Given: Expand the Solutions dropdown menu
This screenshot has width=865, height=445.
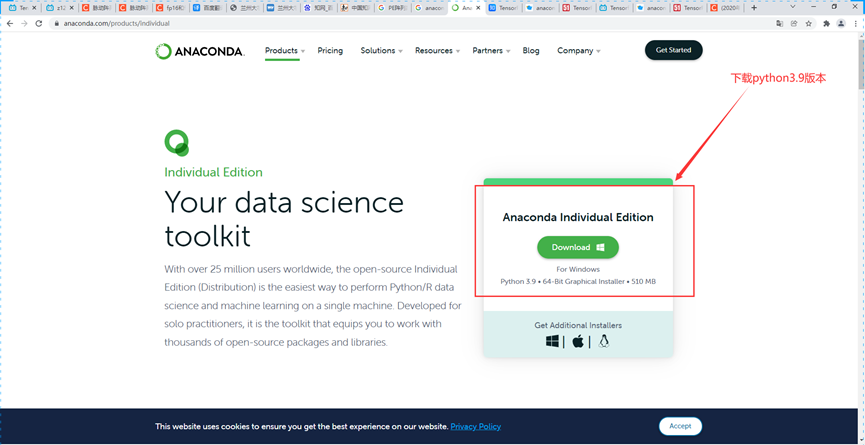Looking at the screenshot, I should point(381,51).
